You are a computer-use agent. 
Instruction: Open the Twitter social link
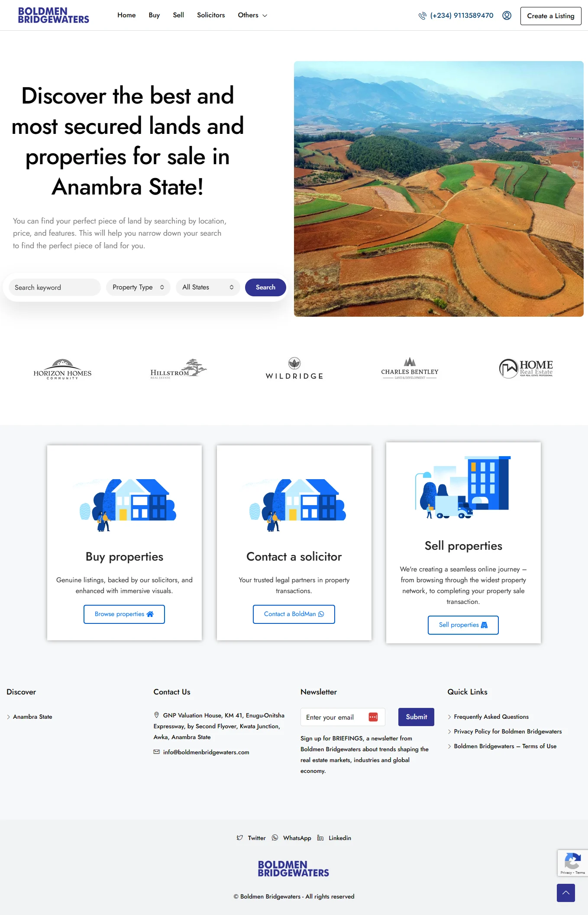(251, 838)
